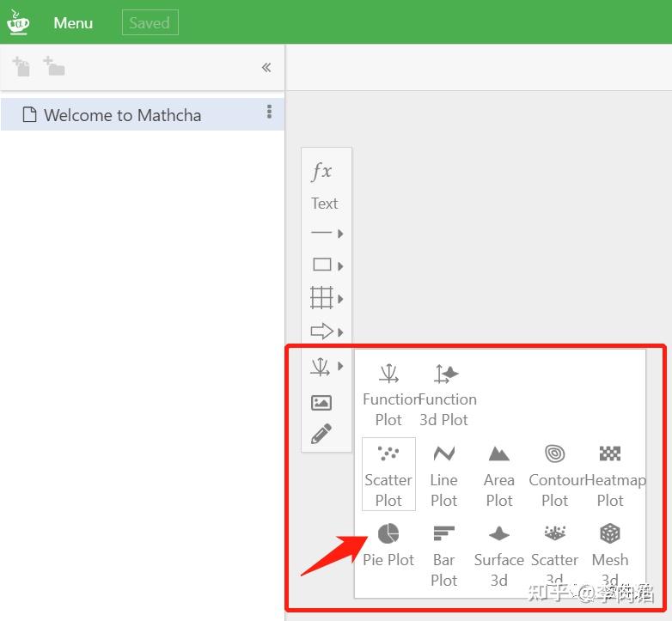The width and height of the screenshot is (672, 621).
Task: Select the Grid/table tool
Action: (321, 298)
